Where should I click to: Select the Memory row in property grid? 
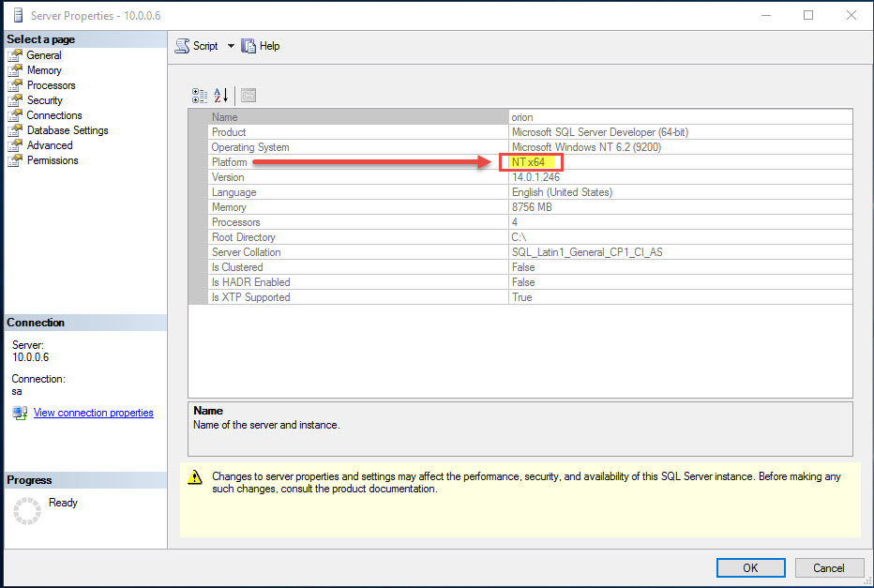(530, 207)
